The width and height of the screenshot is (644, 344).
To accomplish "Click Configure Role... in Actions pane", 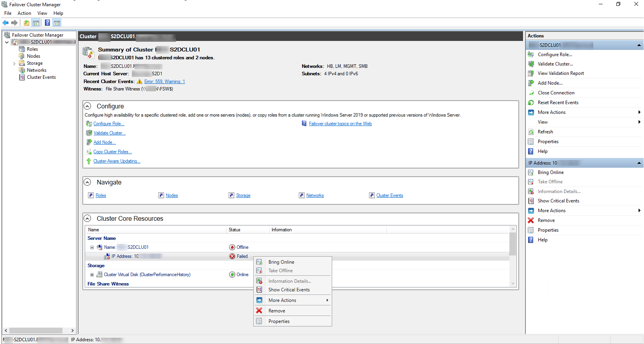I will [555, 55].
